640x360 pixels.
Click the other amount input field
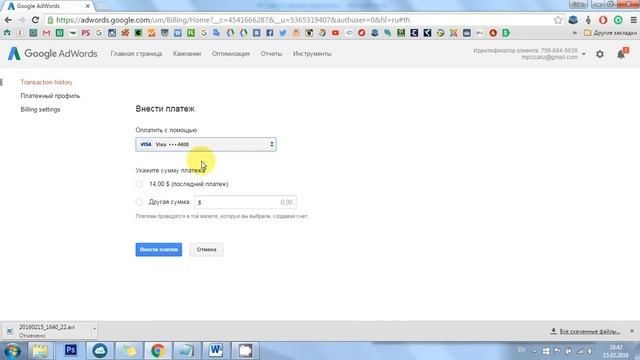pos(245,202)
